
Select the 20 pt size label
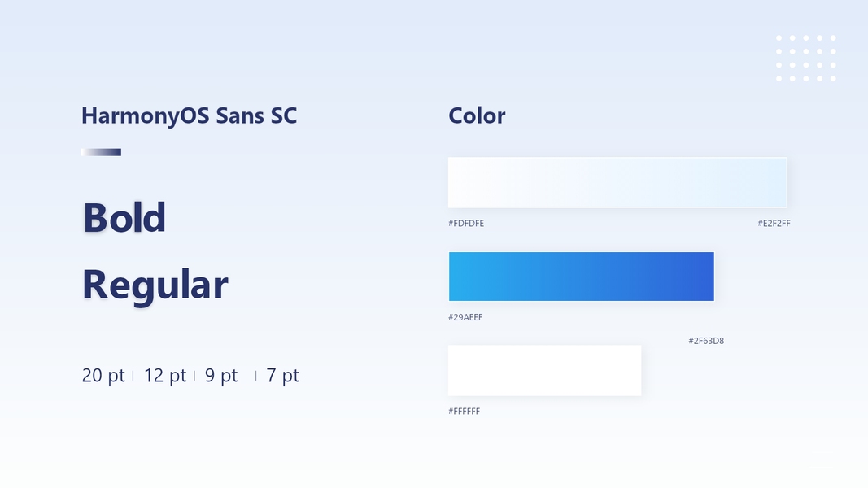click(103, 376)
